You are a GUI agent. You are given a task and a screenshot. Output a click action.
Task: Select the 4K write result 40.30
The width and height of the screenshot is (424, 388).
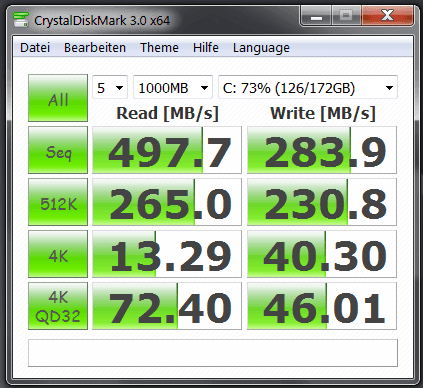(x=322, y=254)
